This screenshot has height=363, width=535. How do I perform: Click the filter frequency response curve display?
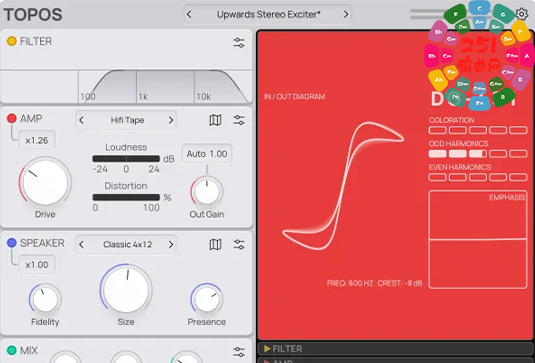(126, 86)
